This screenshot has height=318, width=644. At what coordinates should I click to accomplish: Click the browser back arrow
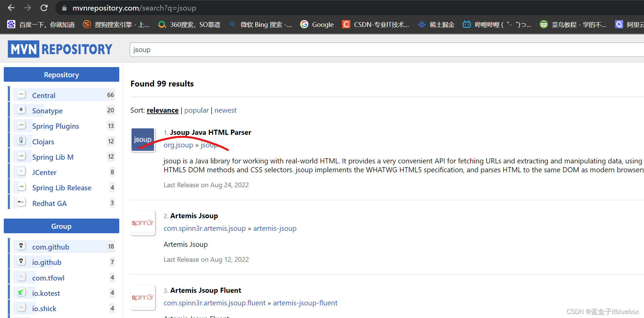coord(11,8)
